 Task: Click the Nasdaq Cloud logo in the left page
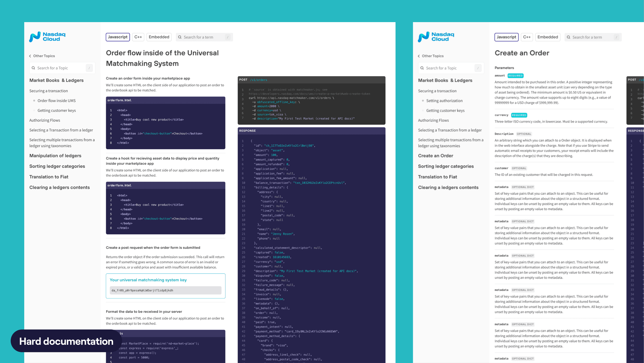coord(47,37)
